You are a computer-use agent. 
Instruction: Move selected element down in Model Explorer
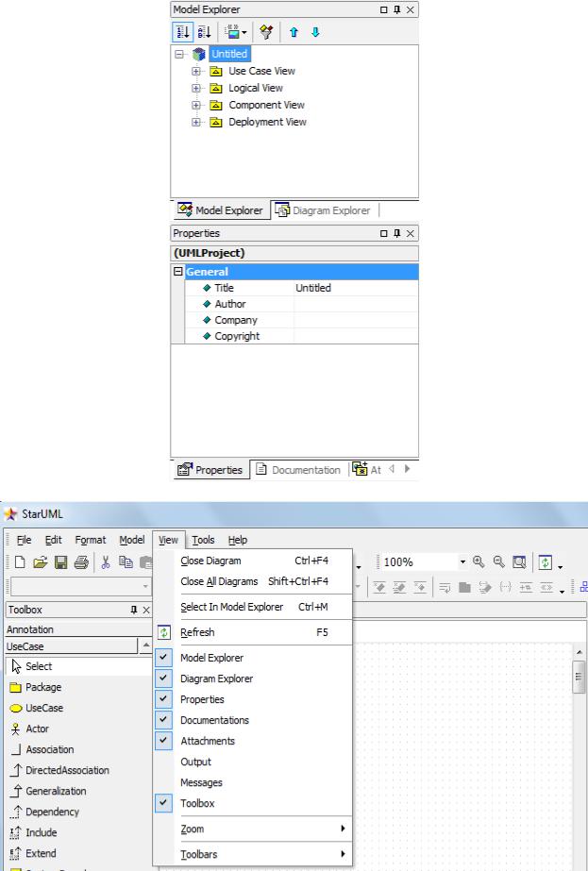click(x=315, y=32)
